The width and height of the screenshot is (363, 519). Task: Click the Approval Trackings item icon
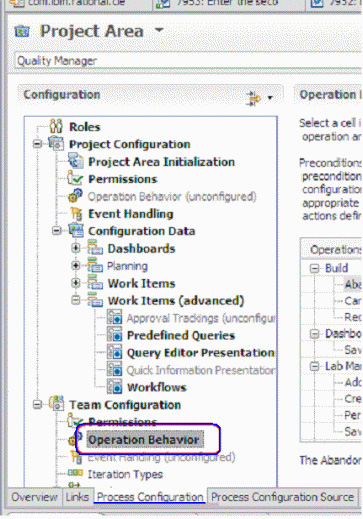tap(115, 317)
